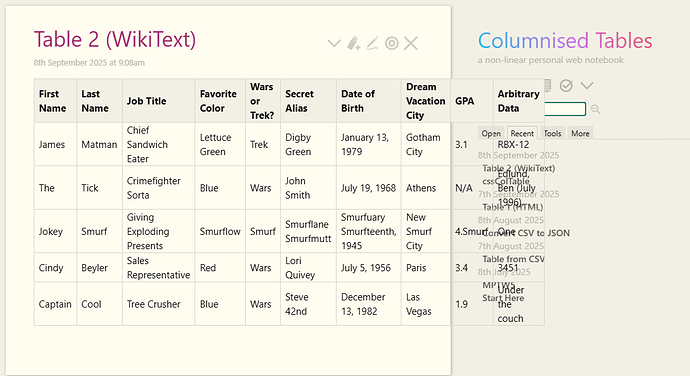Open Table 1 (HTML) recent link

(513, 207)
